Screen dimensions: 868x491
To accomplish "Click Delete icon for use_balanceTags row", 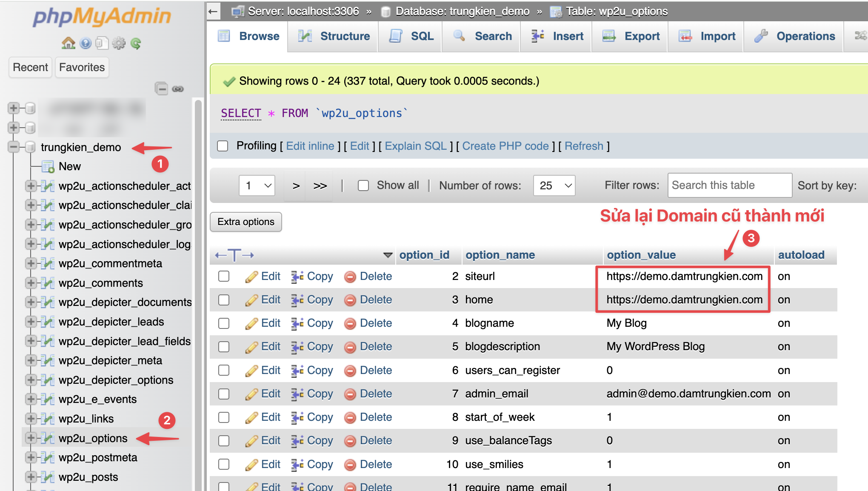I will [350, 441].
